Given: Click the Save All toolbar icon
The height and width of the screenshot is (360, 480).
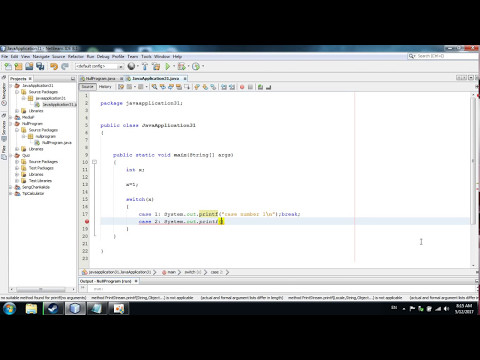Looking at the screenshot, I should pos(40,66).
